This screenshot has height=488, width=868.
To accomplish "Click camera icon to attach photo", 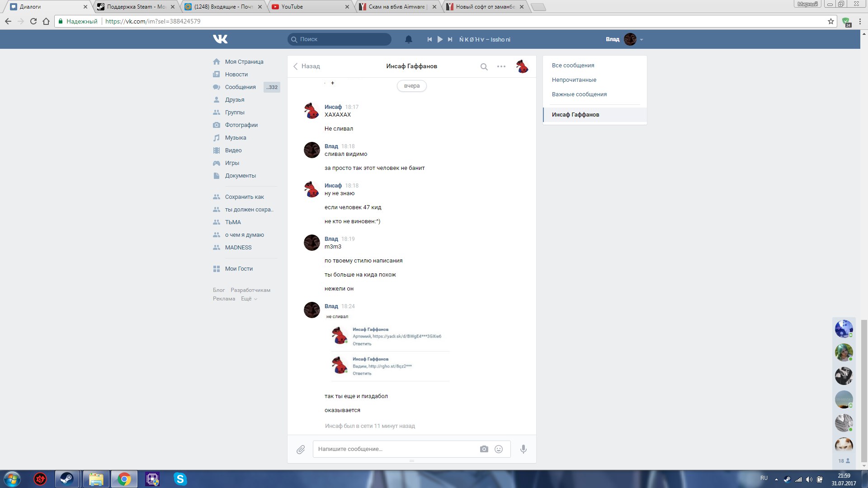I will click(484, 449).
